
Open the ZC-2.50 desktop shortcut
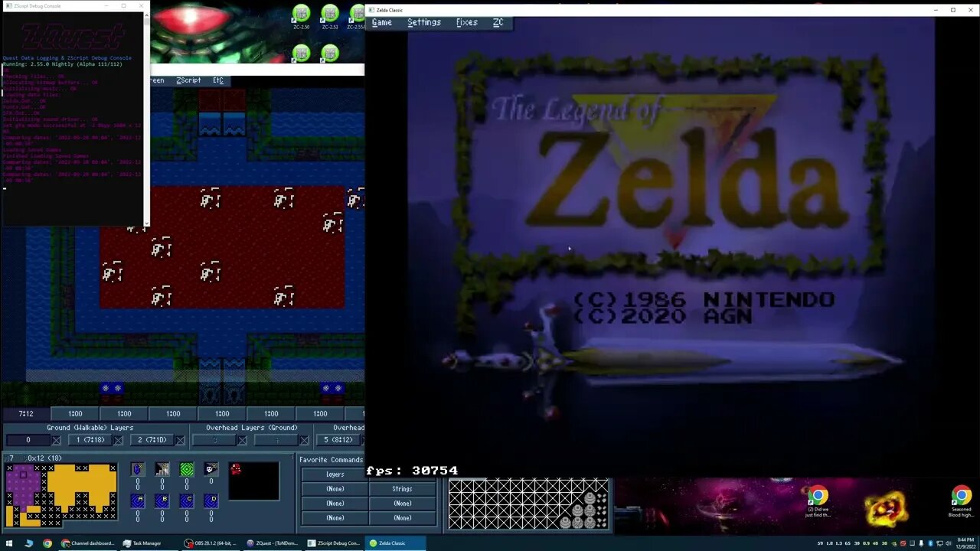[x=301, y=17]
